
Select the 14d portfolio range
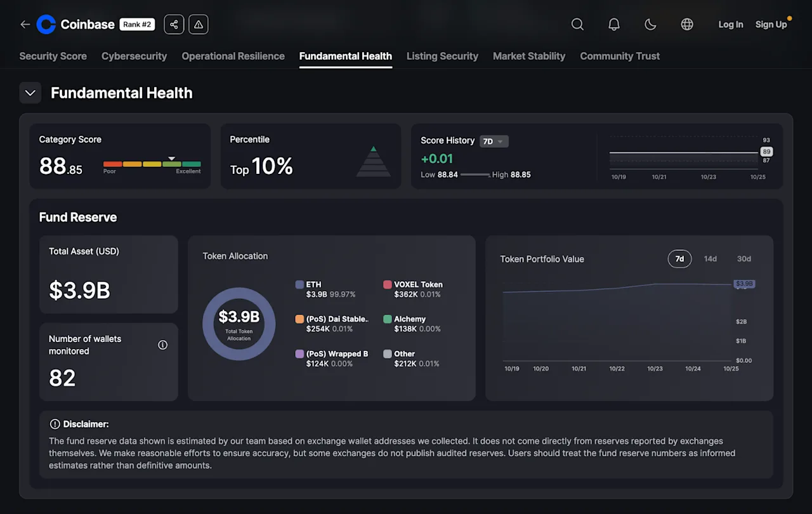click(710, 259)
